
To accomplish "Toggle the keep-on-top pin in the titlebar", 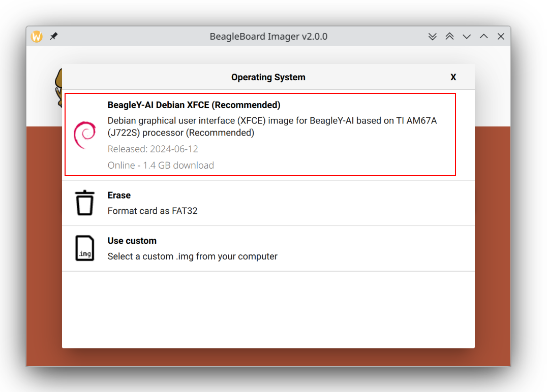I will click(53, 36).
